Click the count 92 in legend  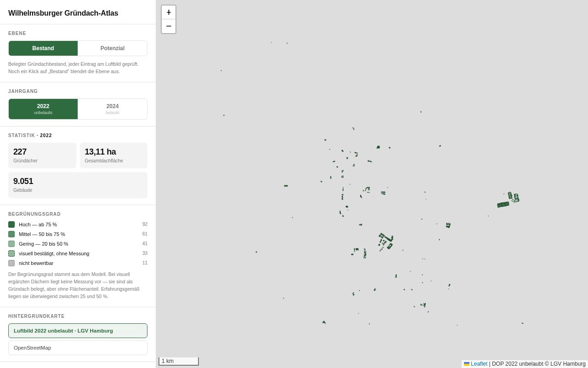pyautogui.click(x=145, y=224)
